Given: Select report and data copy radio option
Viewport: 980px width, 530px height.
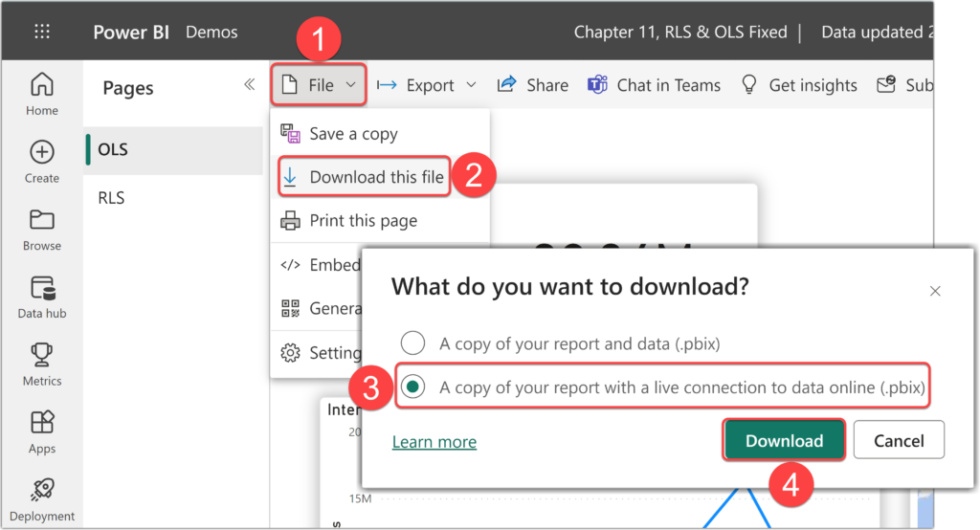Looking at the screenshot, I should [x=413, y=343].
